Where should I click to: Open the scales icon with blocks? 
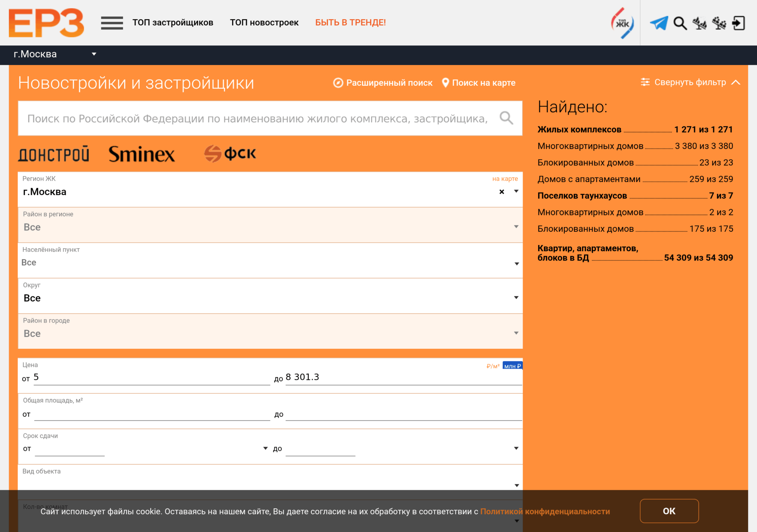coord(719,23)
